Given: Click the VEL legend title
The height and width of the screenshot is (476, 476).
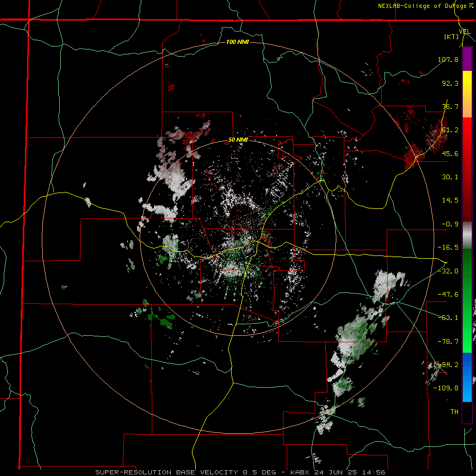Looking at the screenshot, I should click(465, 32).
